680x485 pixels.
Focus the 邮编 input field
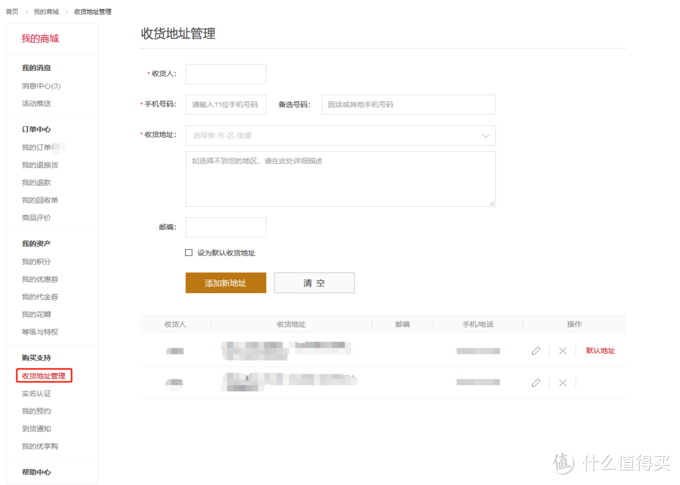(226, 227)
